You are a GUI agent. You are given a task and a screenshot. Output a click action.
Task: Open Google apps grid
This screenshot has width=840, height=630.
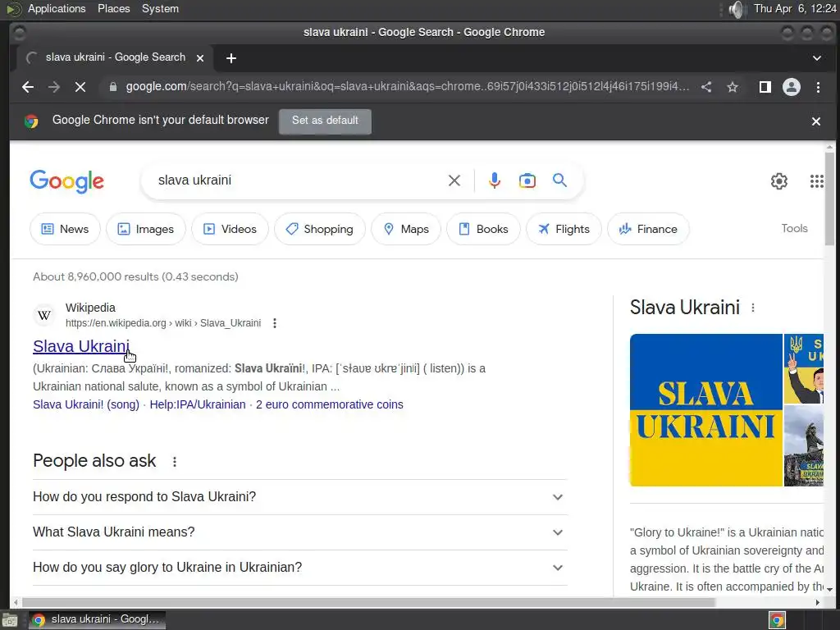816,181
